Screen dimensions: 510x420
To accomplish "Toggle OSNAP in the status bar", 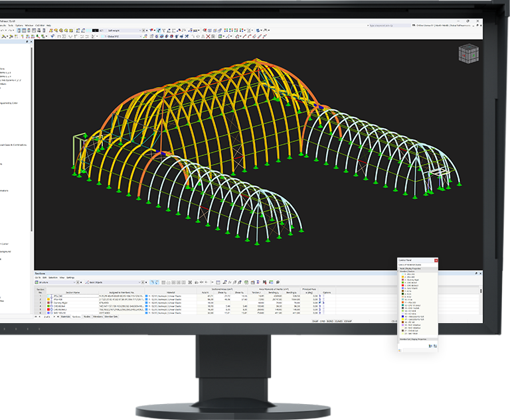I will coord(348,321).
